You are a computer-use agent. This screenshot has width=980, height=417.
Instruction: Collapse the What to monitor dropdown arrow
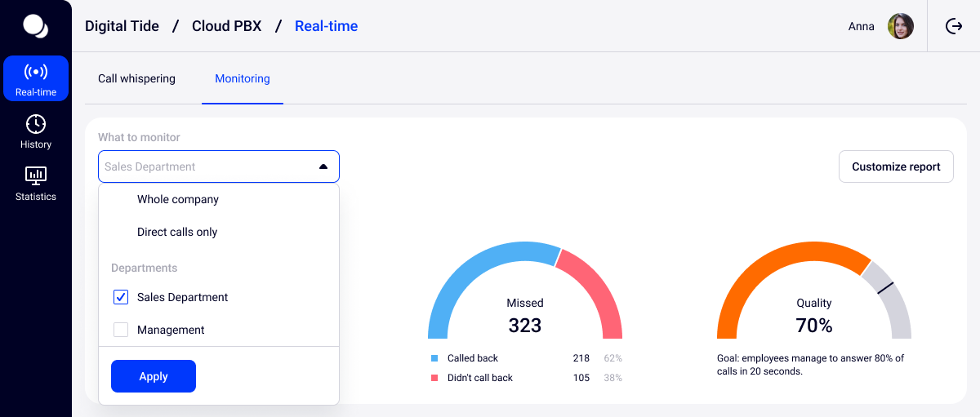323,166
